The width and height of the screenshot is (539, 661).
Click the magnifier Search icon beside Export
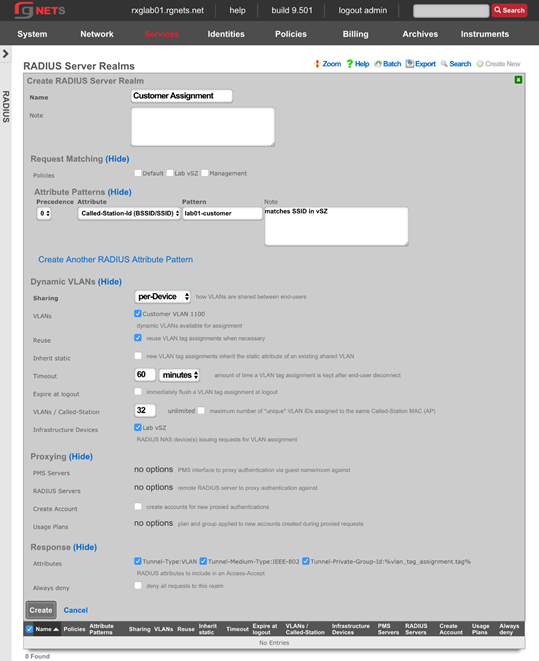[444, 64]
